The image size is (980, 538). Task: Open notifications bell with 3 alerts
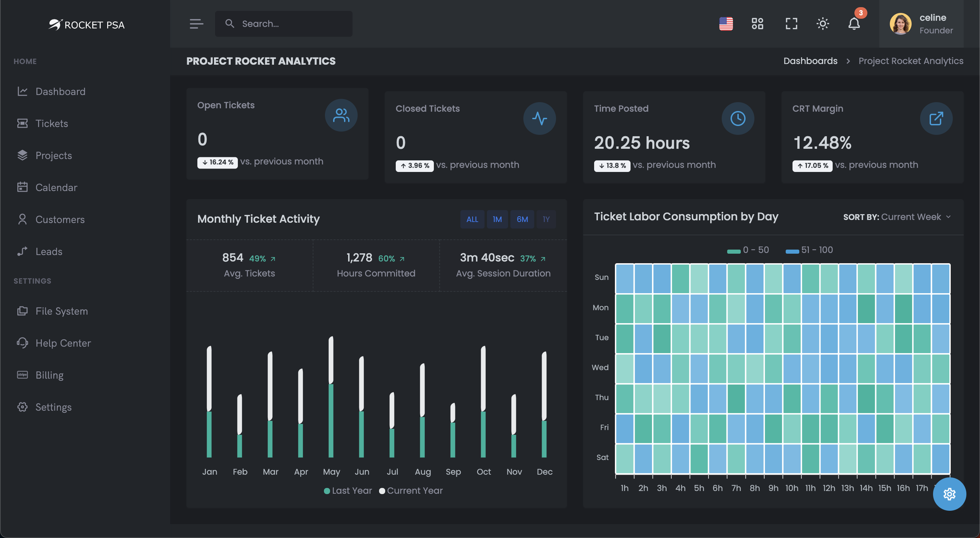pyautogui.click(x=854, y=23)
